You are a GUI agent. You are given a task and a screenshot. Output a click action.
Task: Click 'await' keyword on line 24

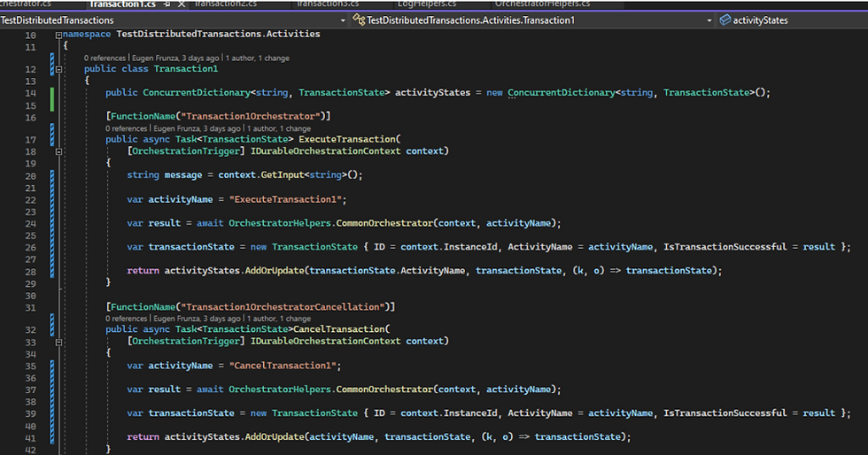pyautogui.click(x=211, y=224)
